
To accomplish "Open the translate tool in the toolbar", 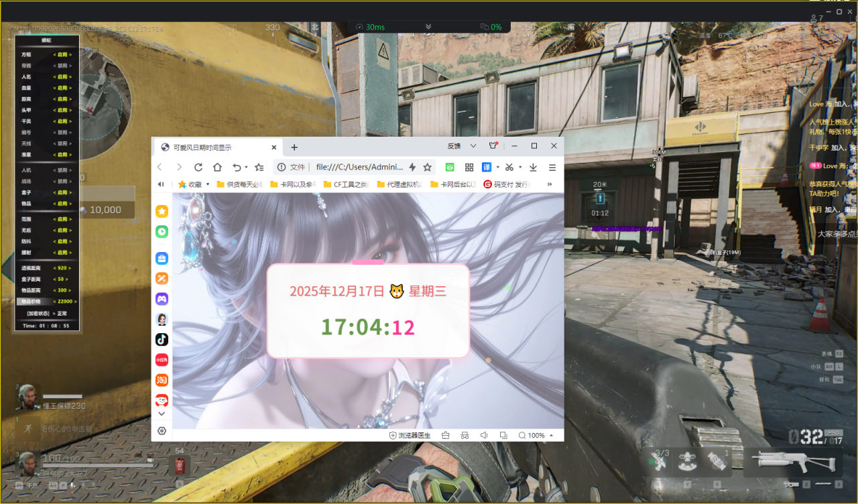I will tap(488, 167).
